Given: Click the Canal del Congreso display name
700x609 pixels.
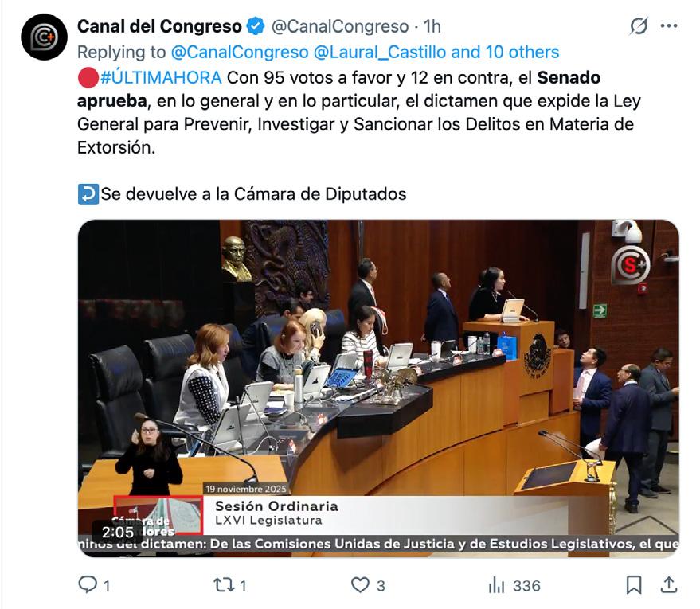Looking at the screenshot, I should tap(159, 26).
